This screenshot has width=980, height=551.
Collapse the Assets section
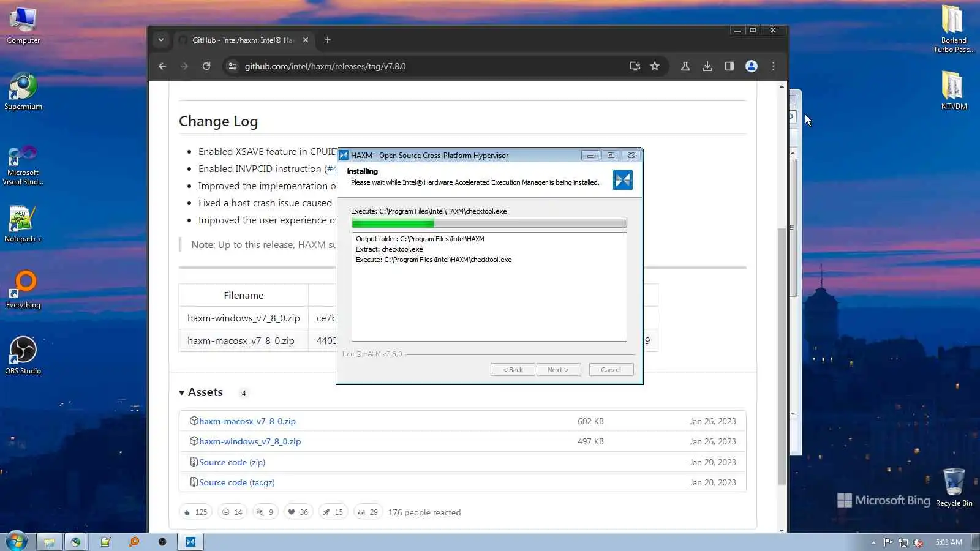pos(182,393)
